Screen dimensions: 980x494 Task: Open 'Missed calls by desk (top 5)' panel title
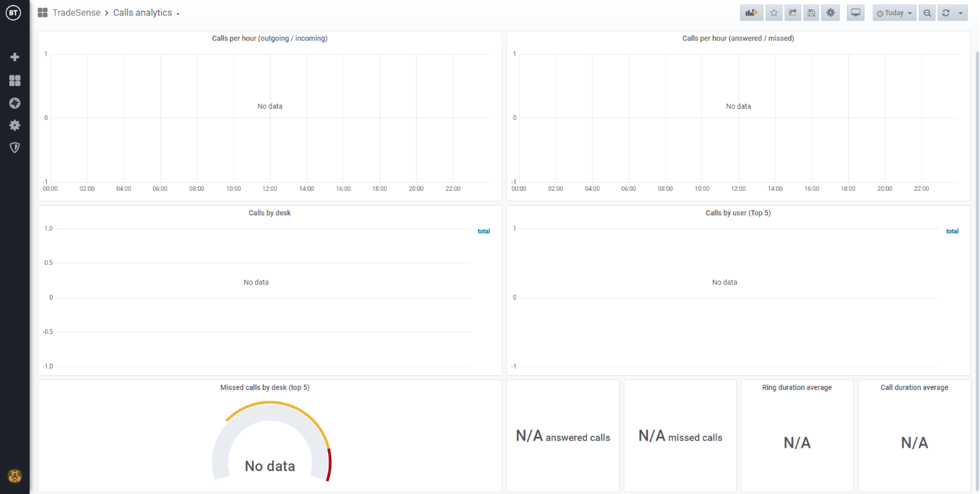pos(265,387)
